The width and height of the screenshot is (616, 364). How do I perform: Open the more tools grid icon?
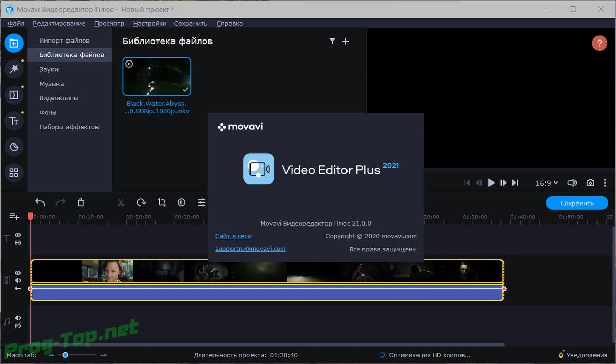coord(14,173)
